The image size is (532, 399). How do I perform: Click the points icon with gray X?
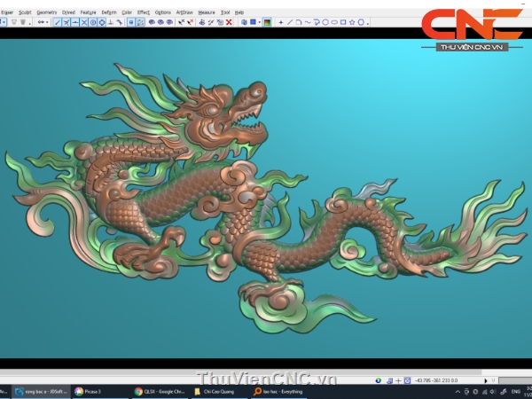[x=182, y=22]
